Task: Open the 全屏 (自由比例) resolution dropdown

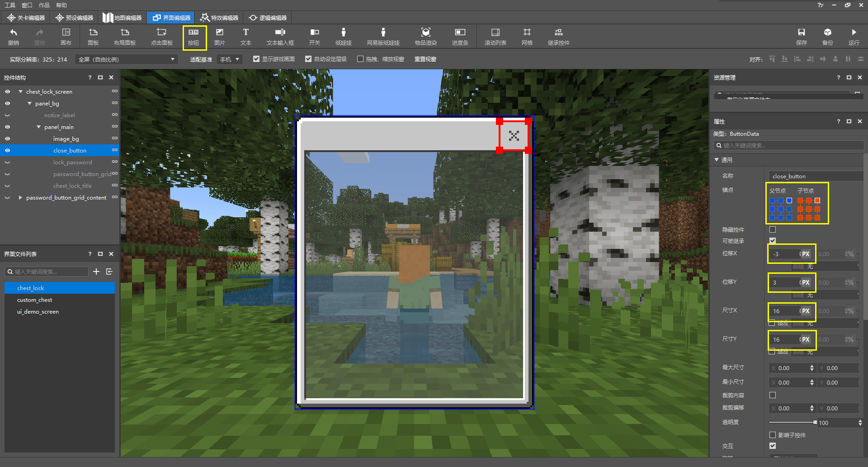Action: [x=127, y=59]
